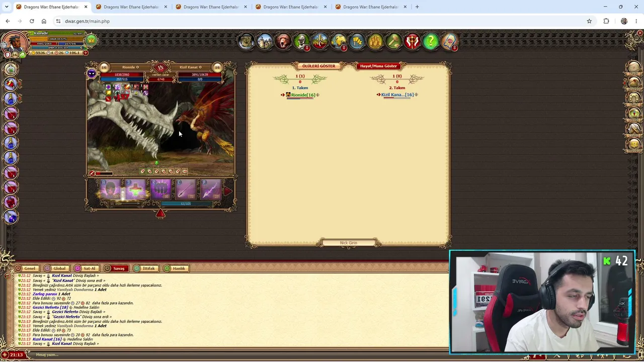The width and height of the screenshot is (644, 362).
Task: Open the backpack icon in top menu
Action: (246, 41)
